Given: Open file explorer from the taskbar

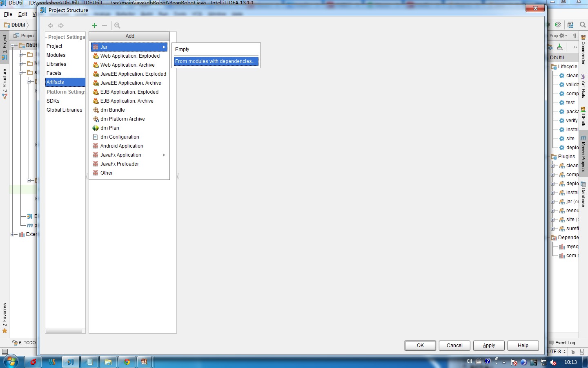Looking at the screenshot, I should (x=108, y=362).
